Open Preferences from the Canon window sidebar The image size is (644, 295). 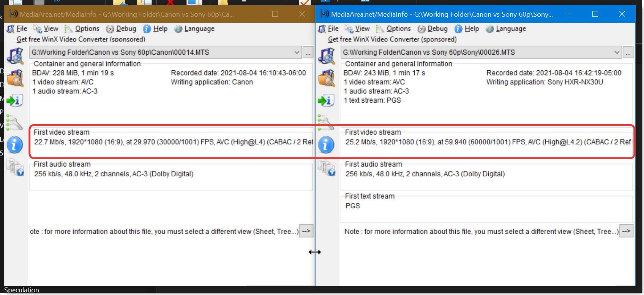tap(14, 122)
